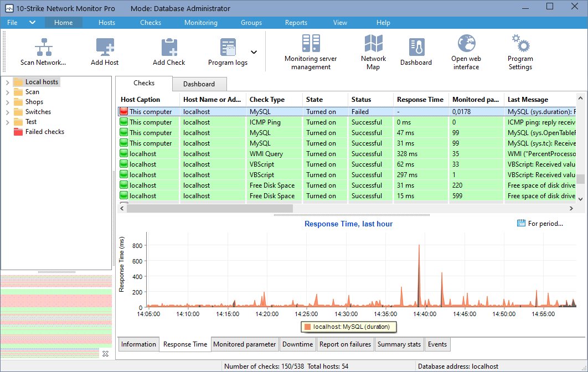
Task: Open Program logs from the toolbar
Action: click(x=228, y=52)
